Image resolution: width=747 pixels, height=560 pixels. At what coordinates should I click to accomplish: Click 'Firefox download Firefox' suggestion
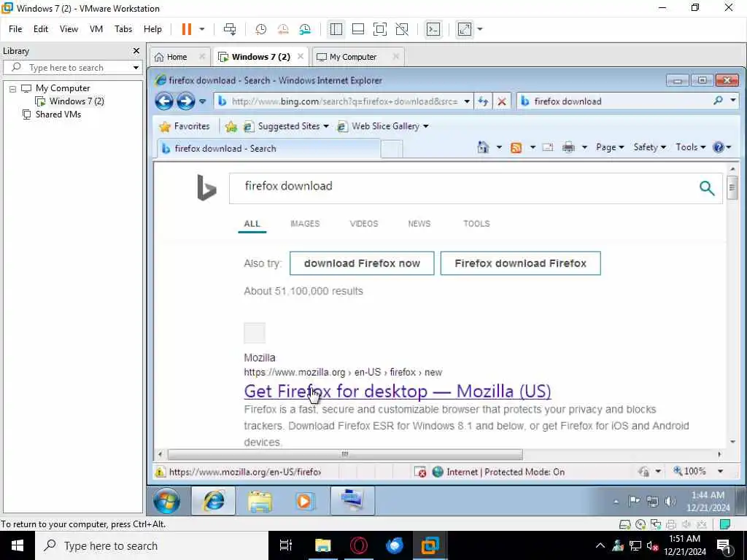(520, 263)
